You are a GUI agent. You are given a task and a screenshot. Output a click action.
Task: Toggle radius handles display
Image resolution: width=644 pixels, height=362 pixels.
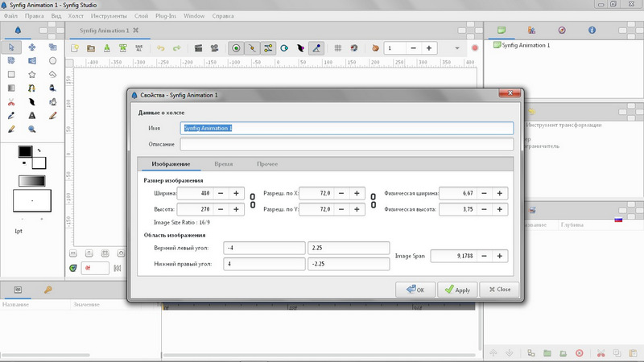tap(284, 48)
